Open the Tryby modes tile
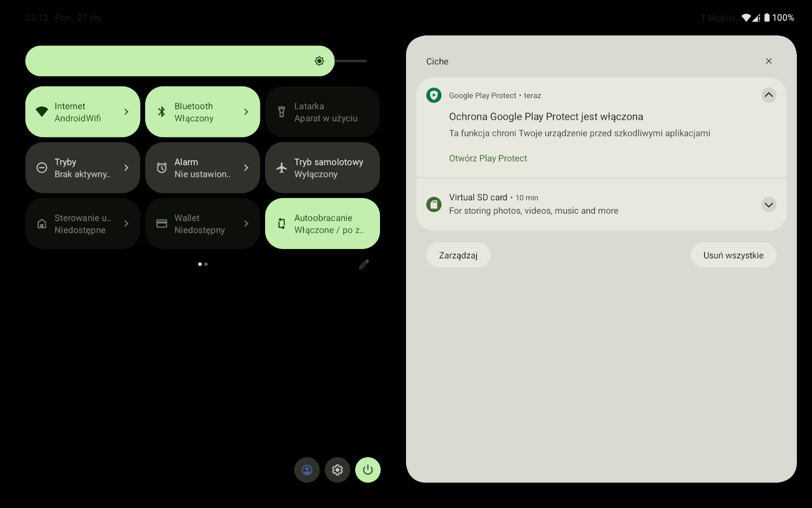Image resolution: width=812 pixels, height=508 pixels. [82, 168]
